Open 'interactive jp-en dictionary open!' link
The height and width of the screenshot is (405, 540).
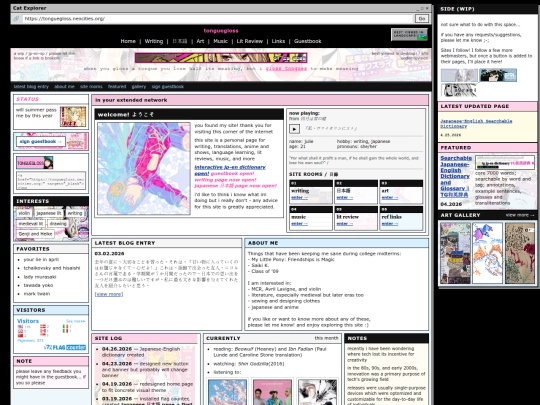[230, 170]
